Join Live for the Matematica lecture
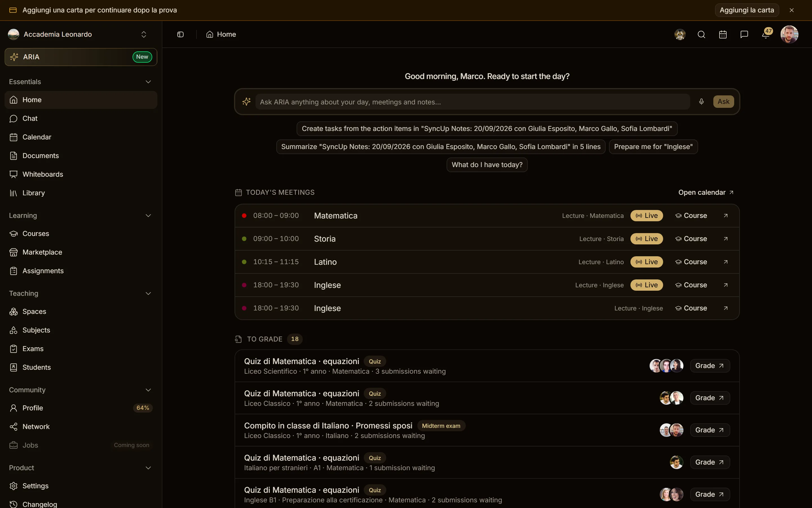This screenshot has height=508, width=812. tap(646, 216)
